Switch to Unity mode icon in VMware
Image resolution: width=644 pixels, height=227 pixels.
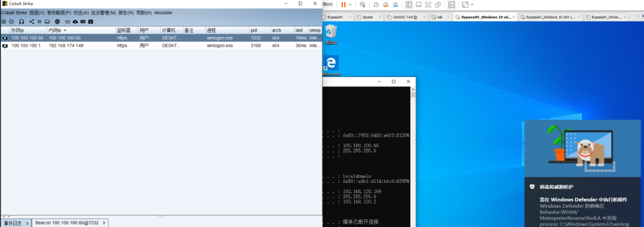[x=438, y=5]
